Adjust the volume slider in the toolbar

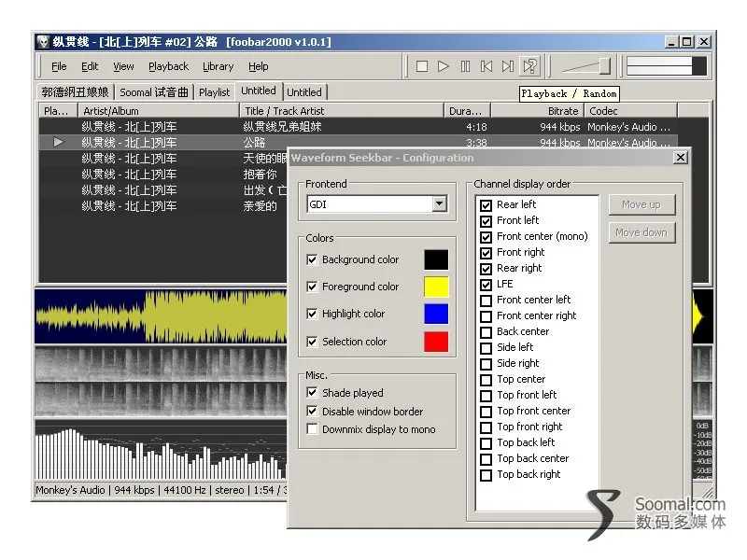(x=586, y=66)
